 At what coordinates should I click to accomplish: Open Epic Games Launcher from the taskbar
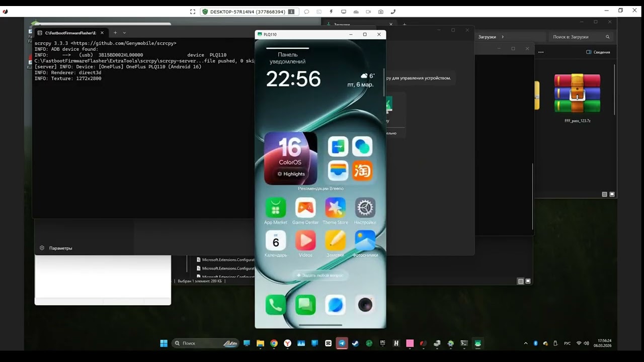click(x=383, y=343)
